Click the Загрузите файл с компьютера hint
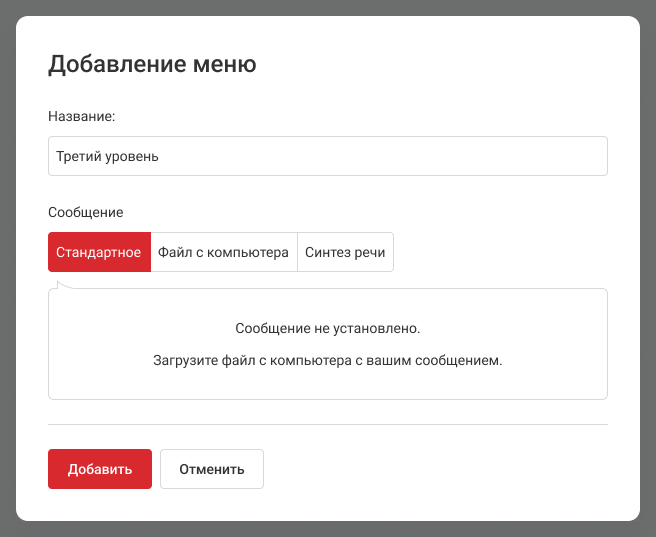656x537 pixels. pyautogui.click(x=327, y=360)
